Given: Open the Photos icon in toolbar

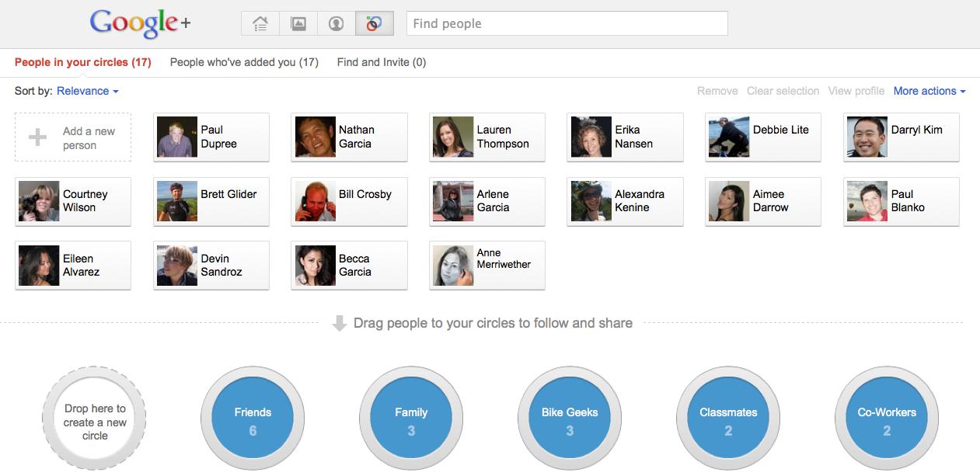Looking at the screenshot, I should pyautogui.click(x=298, y=23).
